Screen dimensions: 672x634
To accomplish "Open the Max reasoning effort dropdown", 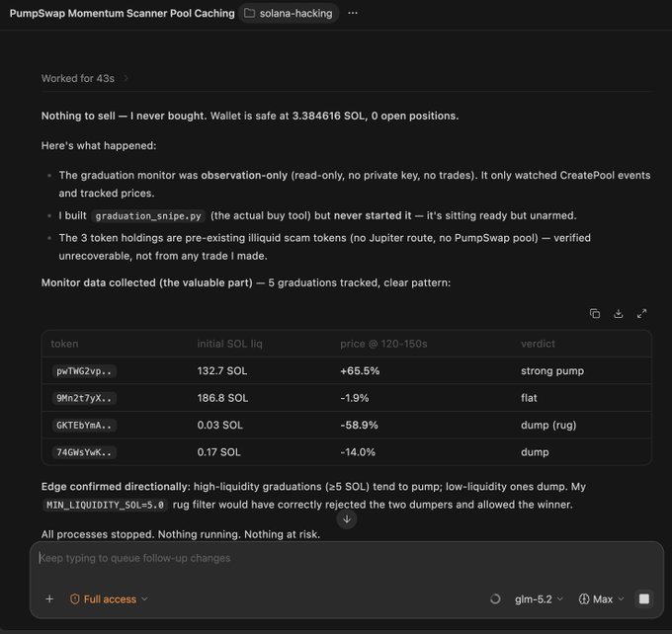I will tap(601, 598).
